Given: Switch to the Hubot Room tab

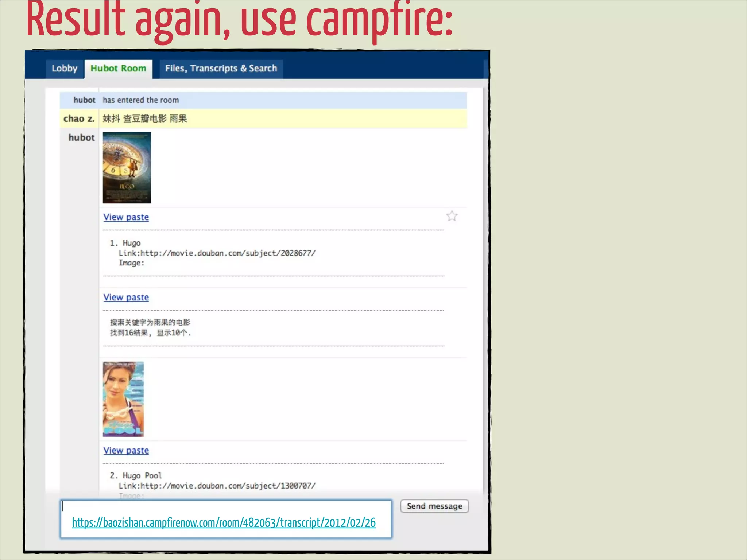Looking at the screenshot, I should tap(118, 69).
